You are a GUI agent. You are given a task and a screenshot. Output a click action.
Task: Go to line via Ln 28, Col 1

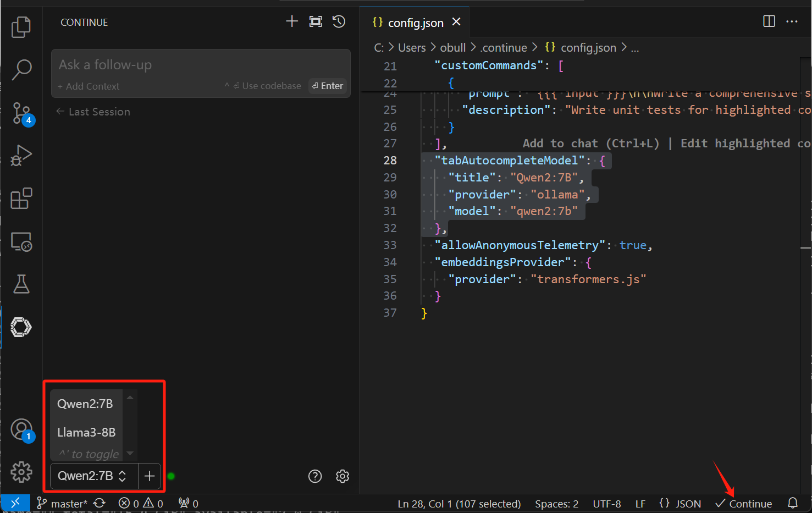pos(459,504)
